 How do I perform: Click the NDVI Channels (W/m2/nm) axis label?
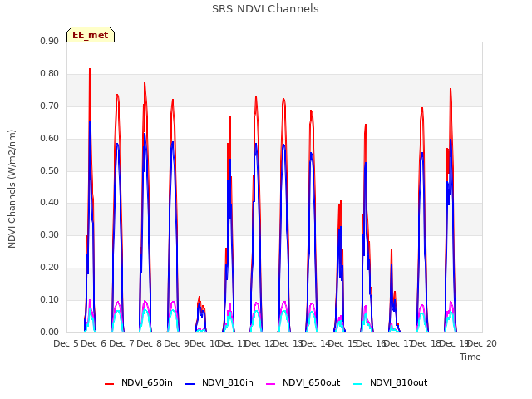pyautogui.click(x=12, y=189)
